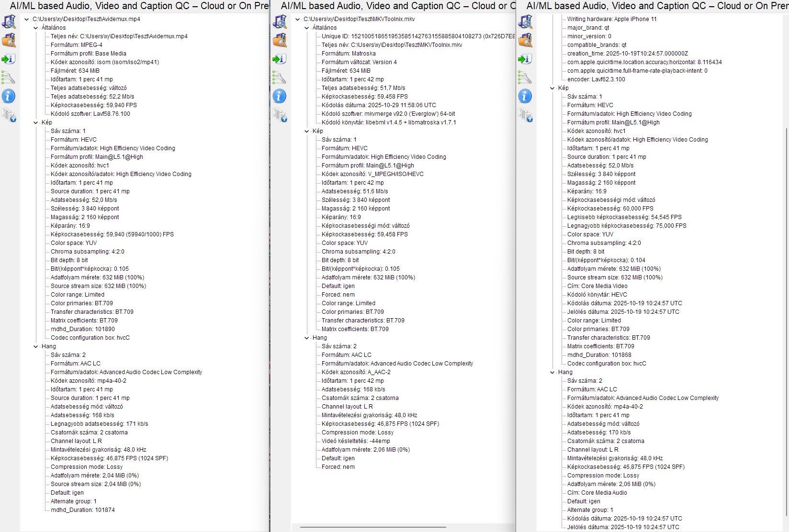789x532 pixels.
Task: Click blue About info icon in Avidemux.mp4 window
Action: pyautogui.click(x=9, y=96)
